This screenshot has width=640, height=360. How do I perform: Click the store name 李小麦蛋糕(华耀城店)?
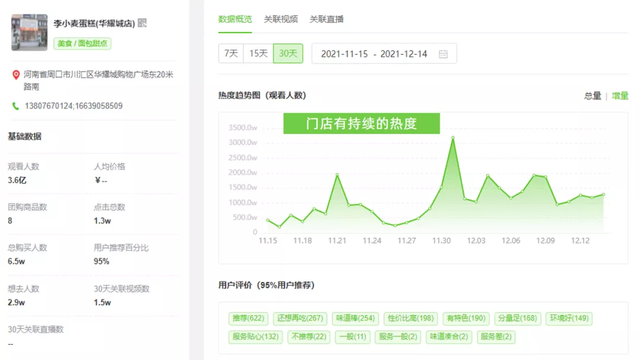94,23
